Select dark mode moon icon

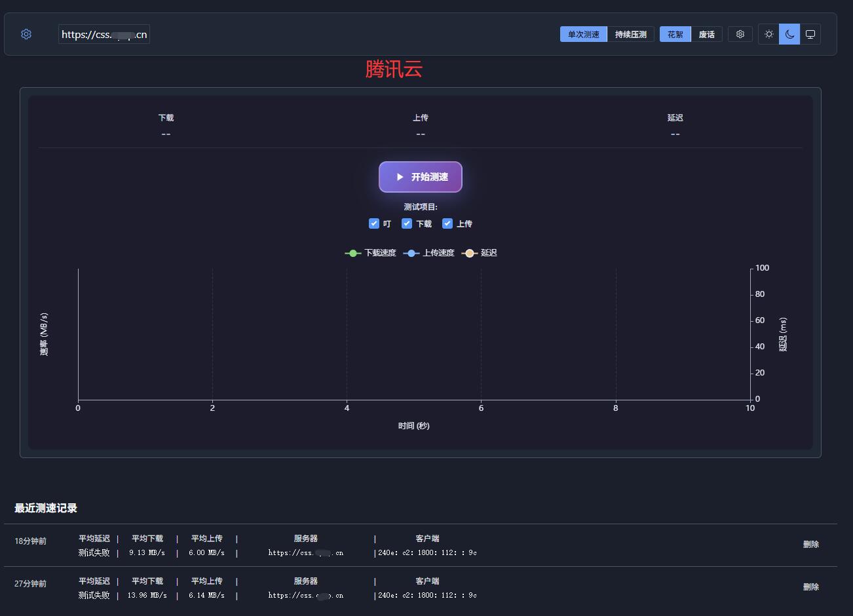pos(789,34)
